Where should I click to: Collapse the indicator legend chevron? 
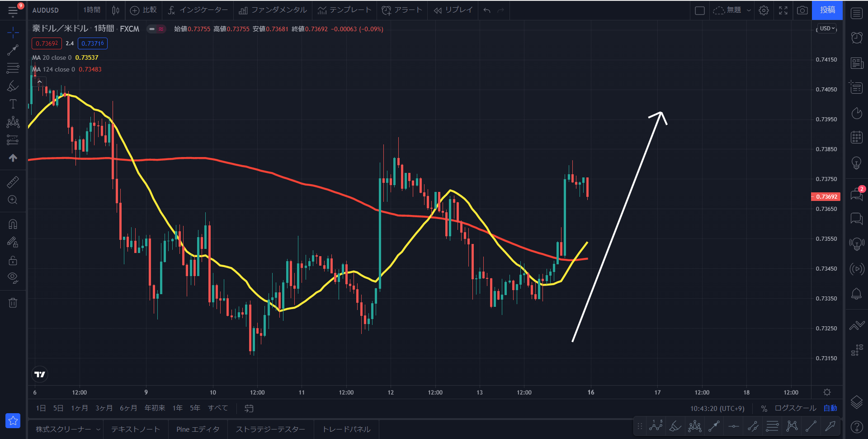40,82
